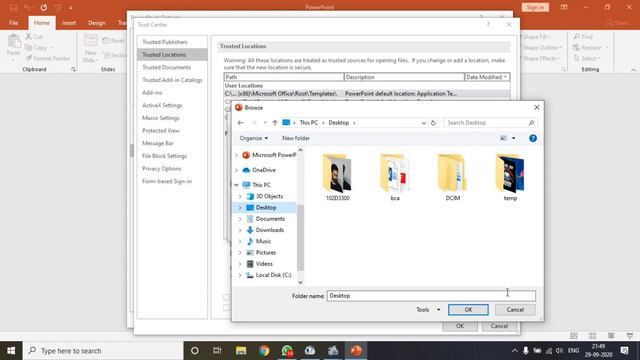Screen dimensions: 640x360
Task: Open Date Modified column dropdown
Action: pyautogui.click(x=505, y=77)
